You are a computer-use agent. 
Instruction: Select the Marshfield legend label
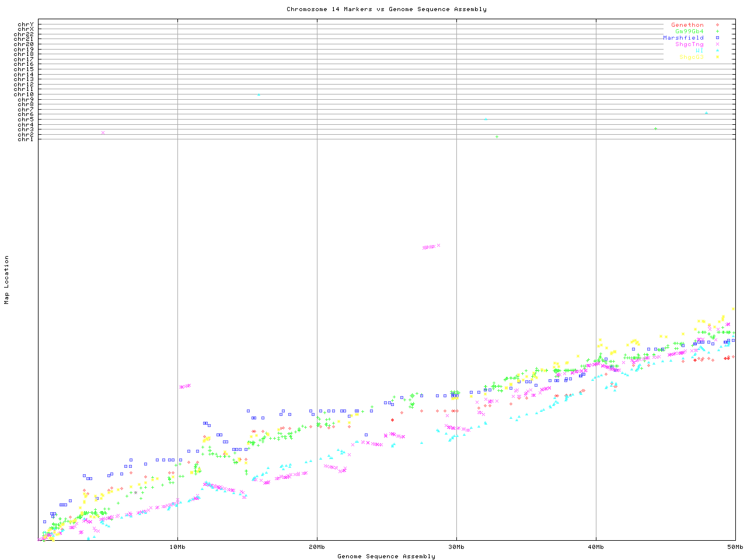[x=683, y=38]
